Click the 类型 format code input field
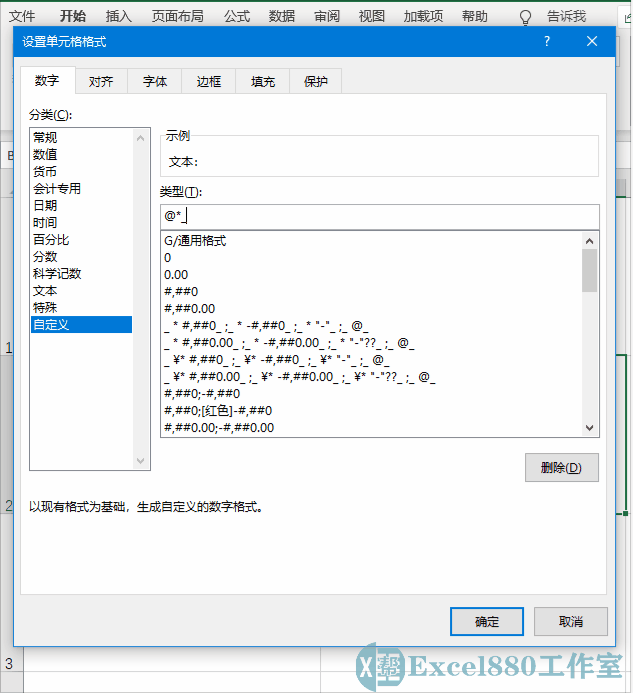This screenshot has height=693, width=633. pos(380,216)
